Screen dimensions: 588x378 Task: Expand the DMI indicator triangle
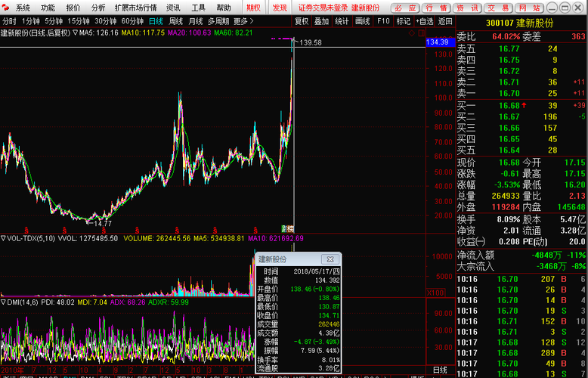(x=3, y=302)
